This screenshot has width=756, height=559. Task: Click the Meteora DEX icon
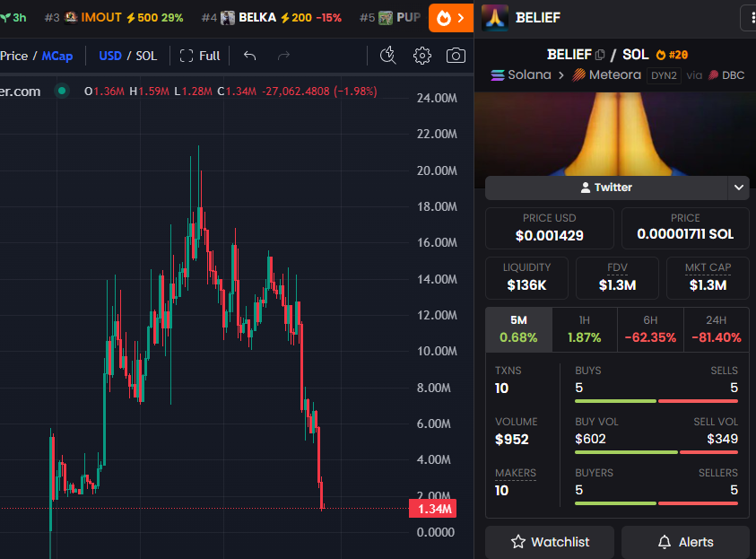tap(578, 75)
